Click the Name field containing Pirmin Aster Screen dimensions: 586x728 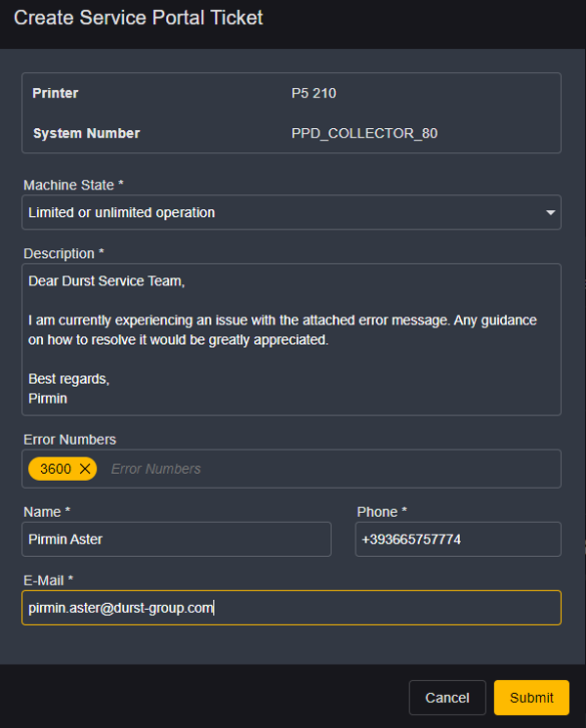point(177,539)
